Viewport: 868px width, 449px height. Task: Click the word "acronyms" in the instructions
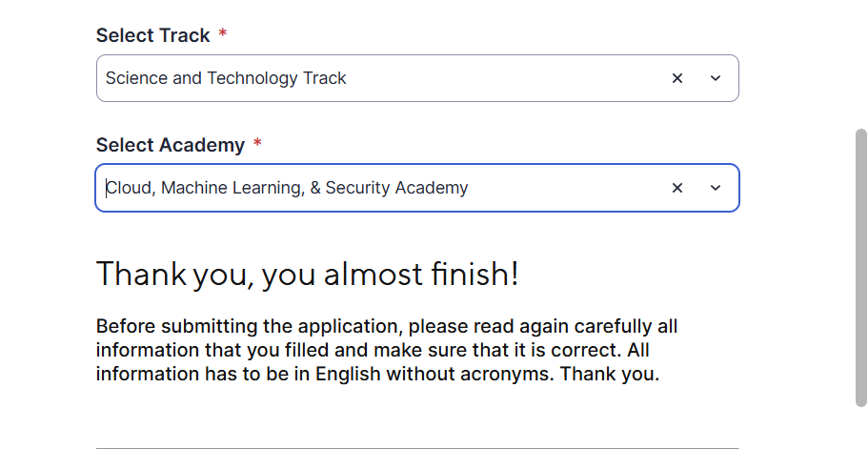(510, 374)
